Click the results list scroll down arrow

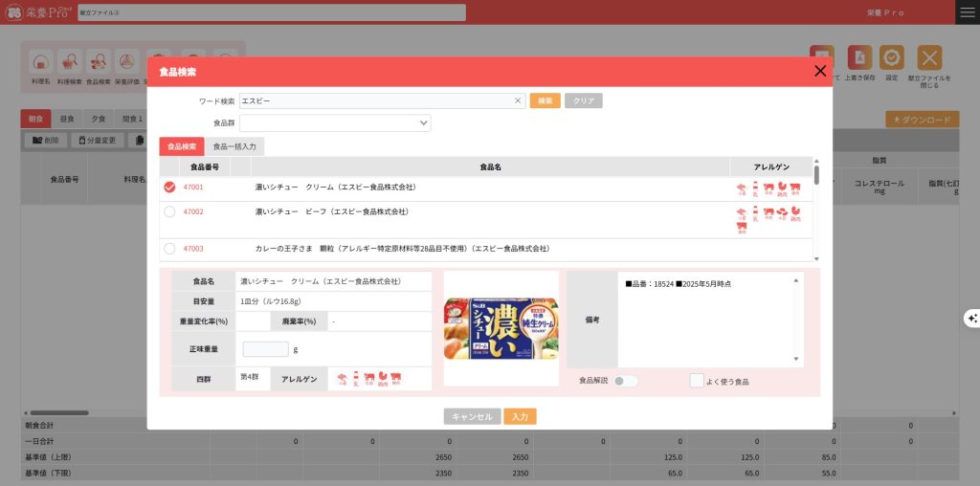pos(816,258)
